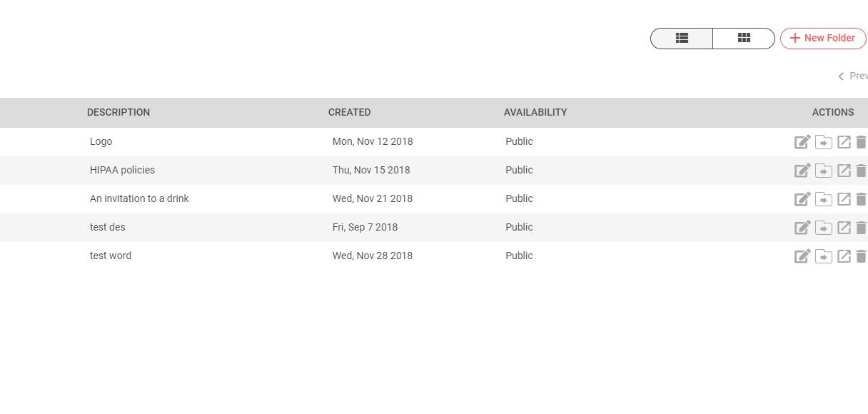This screenshot has width=868, height=414.
Task: Edit the 'test word' entry
Action: (x=802, y=256)
